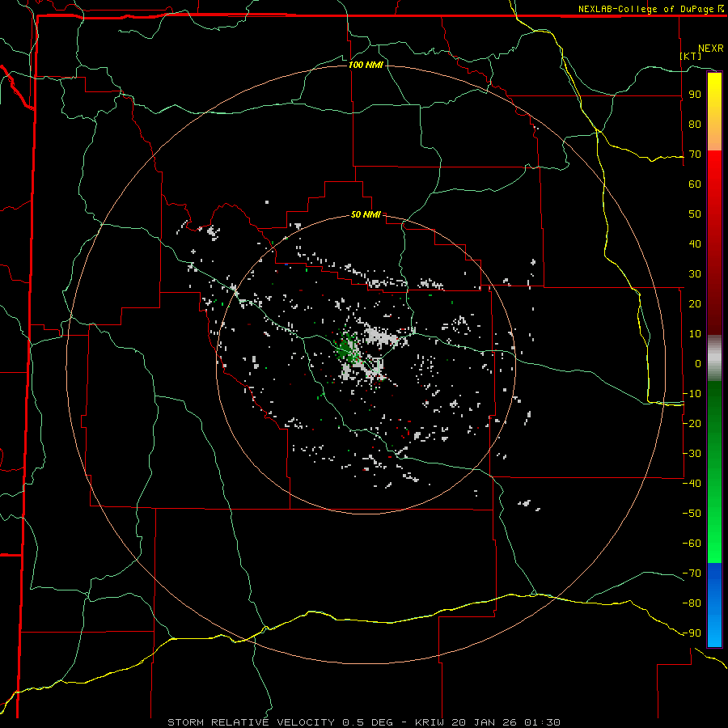Click the -50 value on velocity scale

(692, 514)
